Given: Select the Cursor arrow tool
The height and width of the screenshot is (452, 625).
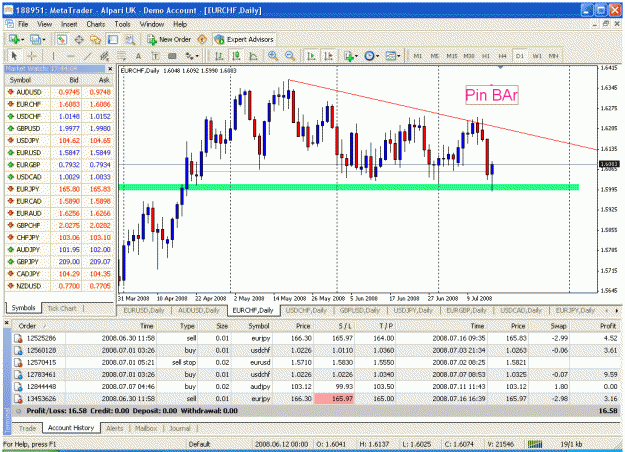Looking at the screenshot, I should point(14,56).
